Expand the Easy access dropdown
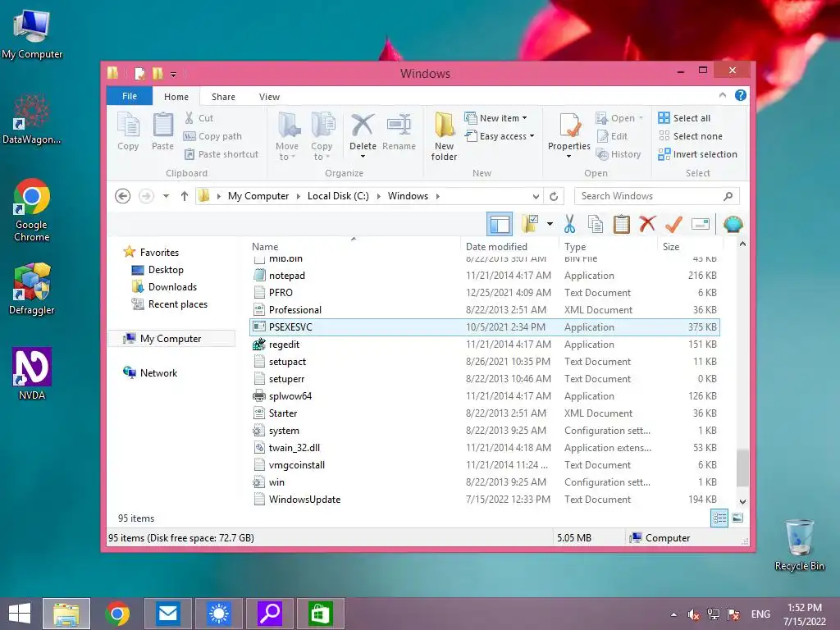 (x=532, y=136)
